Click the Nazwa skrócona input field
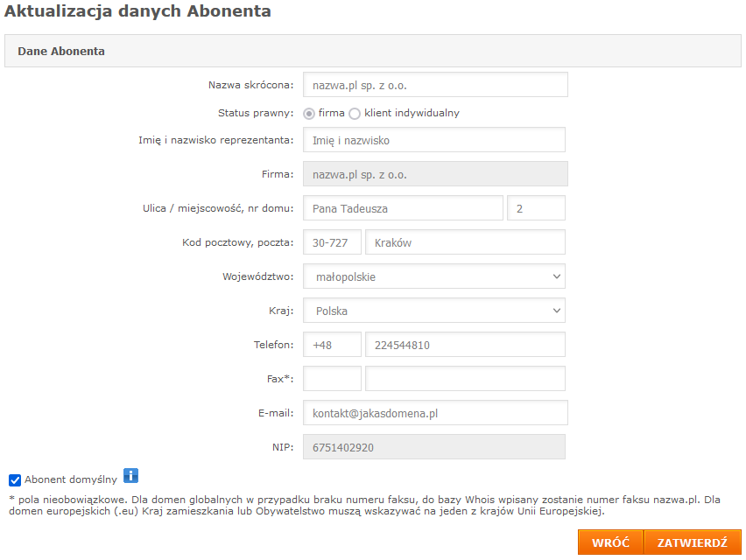The image size is (746, 560). point(435,85)
